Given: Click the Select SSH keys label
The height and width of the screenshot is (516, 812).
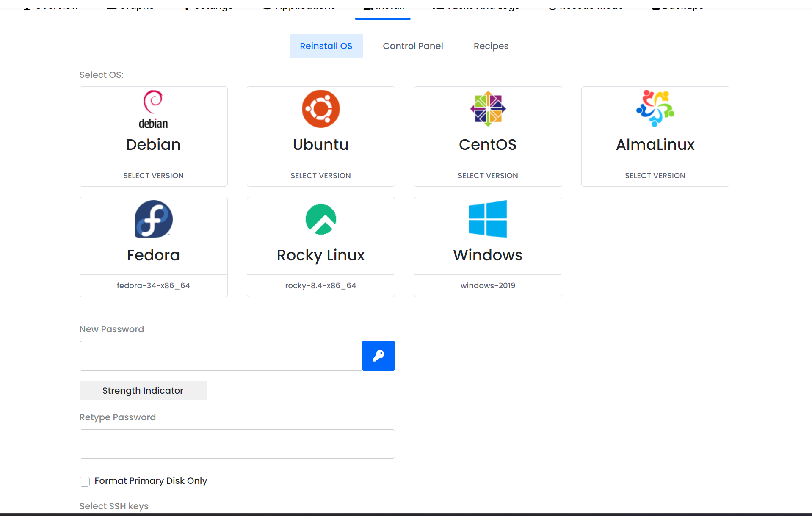Looking at the screenshot, I should pyautogui.click(x=114, y=506).
